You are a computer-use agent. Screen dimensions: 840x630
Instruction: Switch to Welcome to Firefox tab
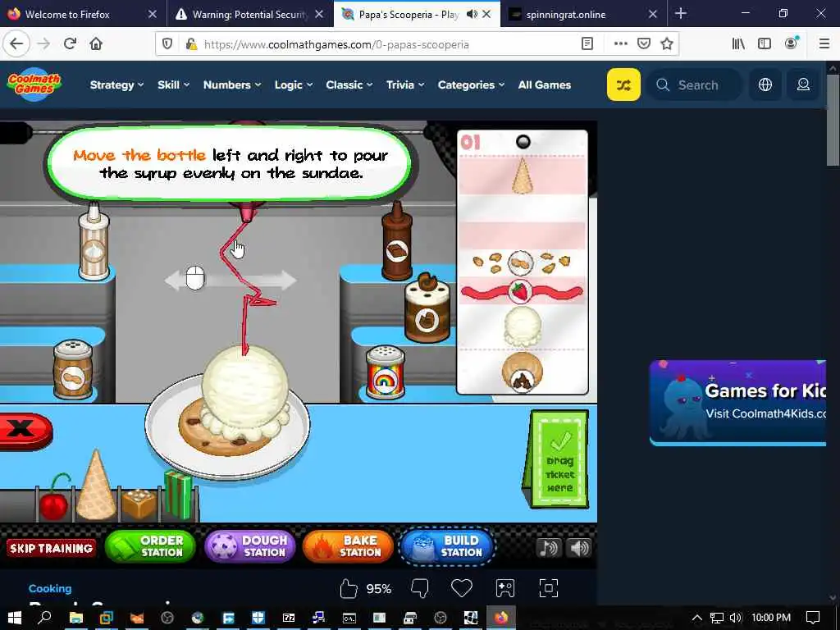(x=83, y=14)
